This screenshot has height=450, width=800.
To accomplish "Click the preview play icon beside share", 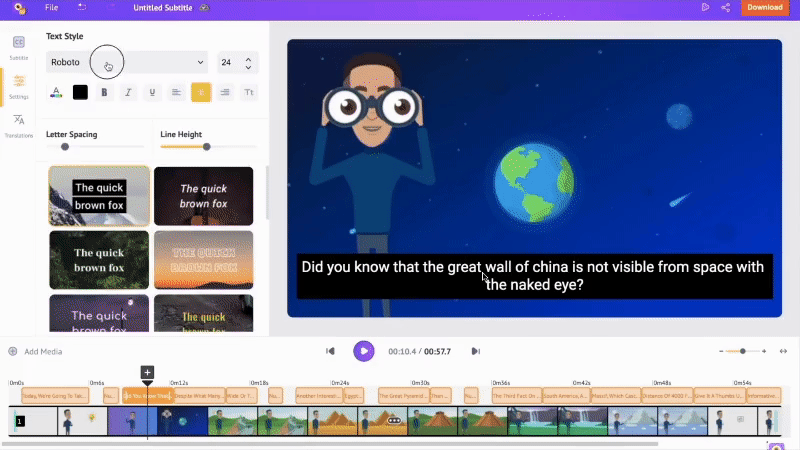I will [x=705, y=7].
